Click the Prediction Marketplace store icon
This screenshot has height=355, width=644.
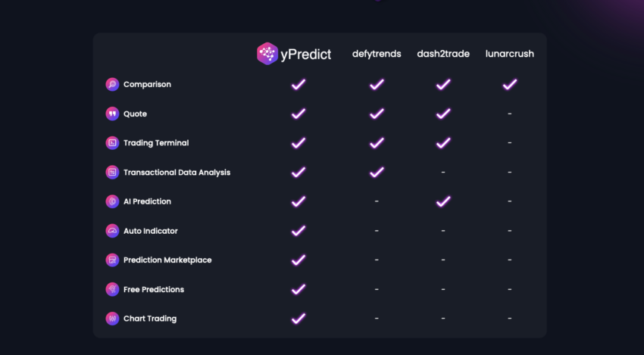pos(112,260)
